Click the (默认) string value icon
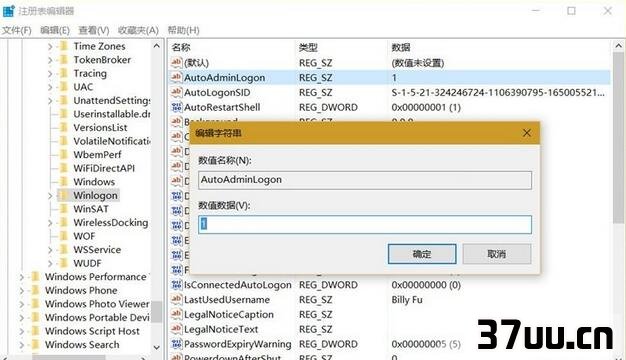626x360 pixels. point(176,62)
